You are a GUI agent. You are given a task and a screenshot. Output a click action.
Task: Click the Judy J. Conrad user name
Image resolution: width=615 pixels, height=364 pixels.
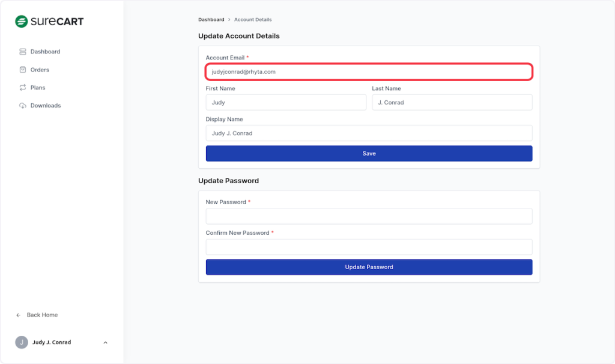(x=52, y=342)
